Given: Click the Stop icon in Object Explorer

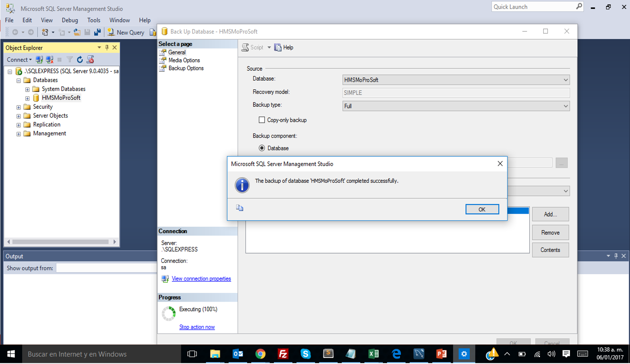Looking at the screenshot, I should [x=59, y=60].
